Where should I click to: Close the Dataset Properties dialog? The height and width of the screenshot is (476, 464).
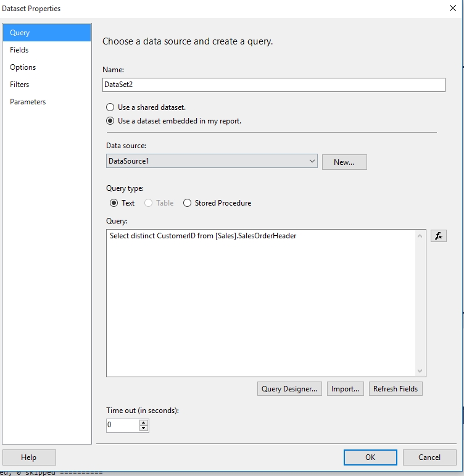coord(452,9)
